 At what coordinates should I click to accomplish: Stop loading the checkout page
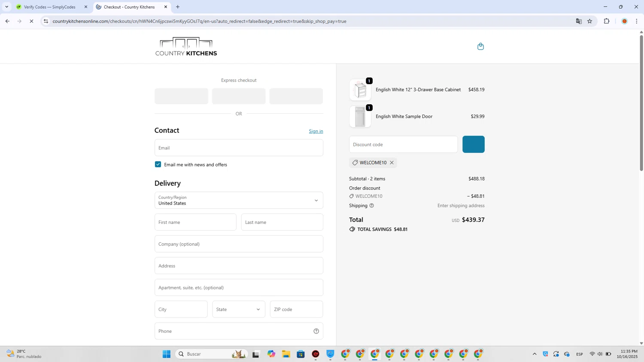pyautogui.click(x=31, y=21)
